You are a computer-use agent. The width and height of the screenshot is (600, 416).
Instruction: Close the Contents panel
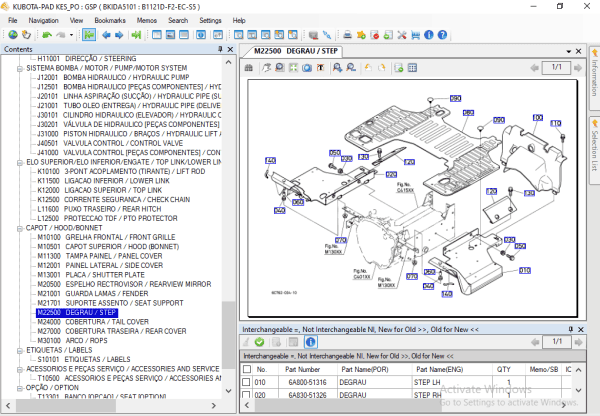tap(230, 49)
